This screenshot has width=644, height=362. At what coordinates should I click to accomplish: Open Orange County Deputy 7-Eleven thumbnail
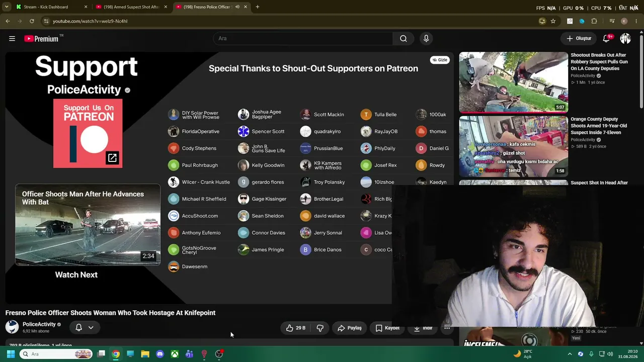click(513, 146)
